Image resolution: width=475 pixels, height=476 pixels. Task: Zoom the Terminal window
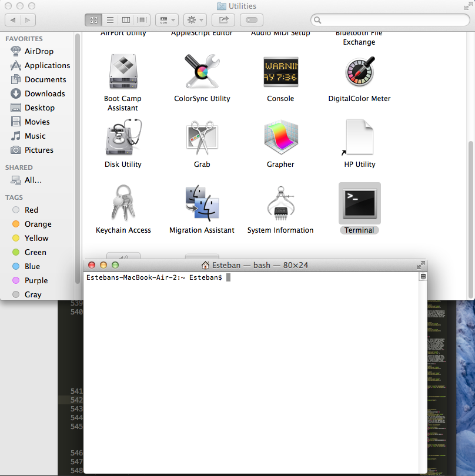point(115,265)
